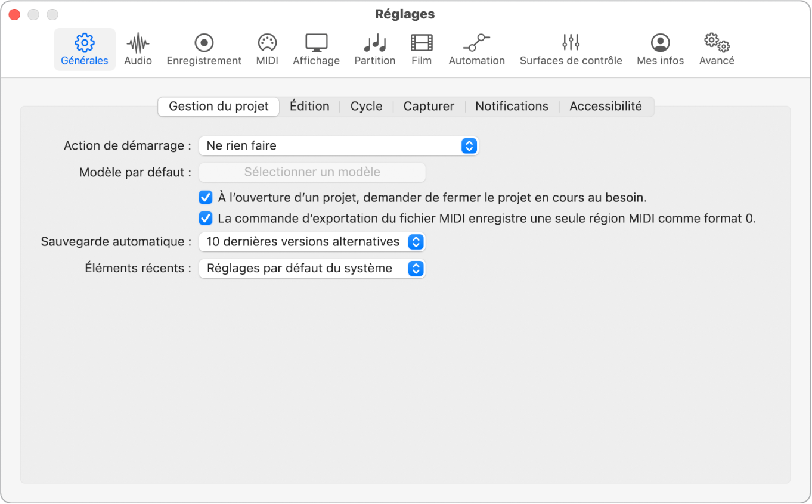Switch to the Cycle tab
The height and width of the screenshot is (504, 812).
tap(366, 107)
